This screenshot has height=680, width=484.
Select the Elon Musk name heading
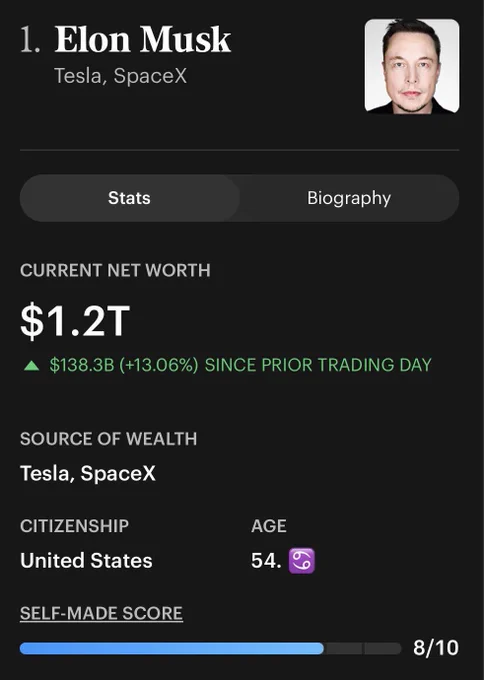[x=143, y=39]
